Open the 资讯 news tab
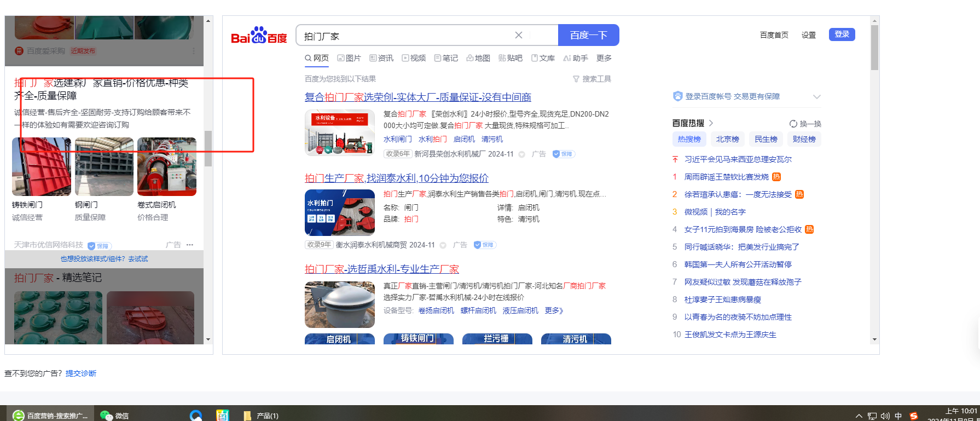Screen dimensions: 980x421 (381, 58)
